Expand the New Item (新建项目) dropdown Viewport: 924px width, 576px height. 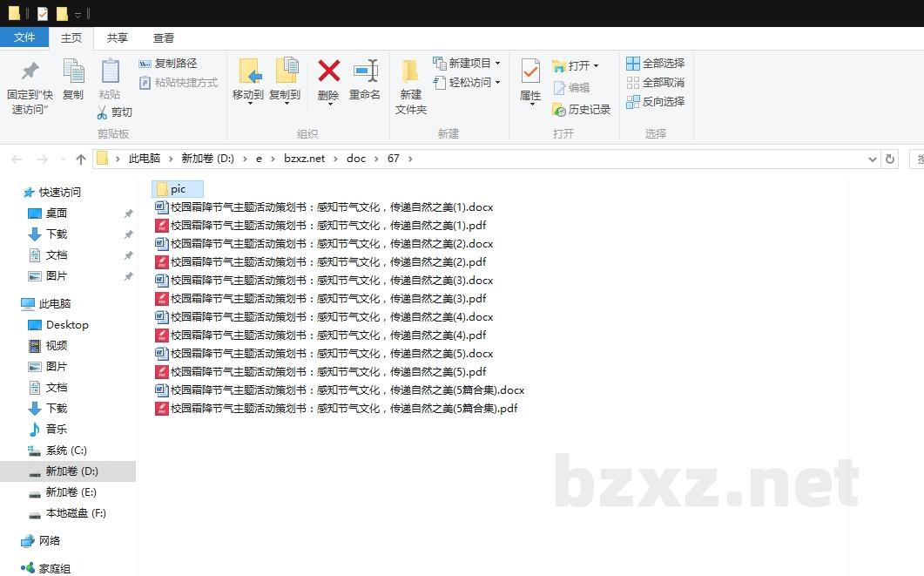497,64
